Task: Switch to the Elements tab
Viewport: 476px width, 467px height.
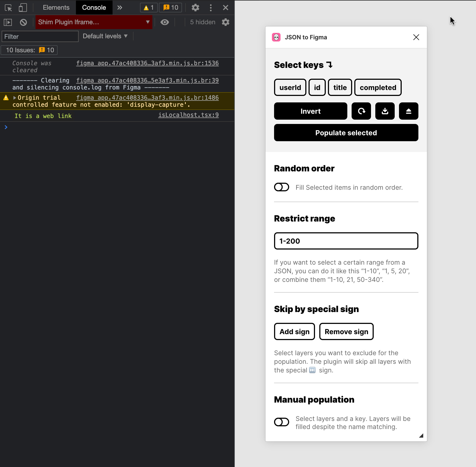Action: (x=56, y=8)
